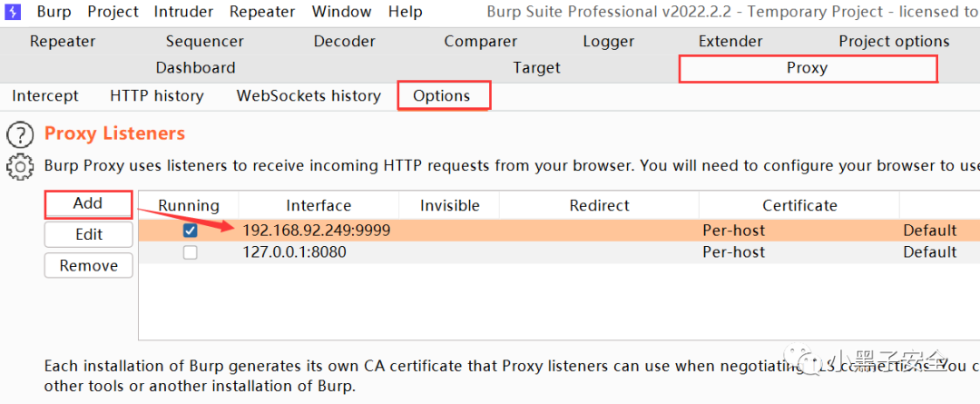Click the Add listener button
The height and width of the screenshot is (404, 980).
coord(88,204)
